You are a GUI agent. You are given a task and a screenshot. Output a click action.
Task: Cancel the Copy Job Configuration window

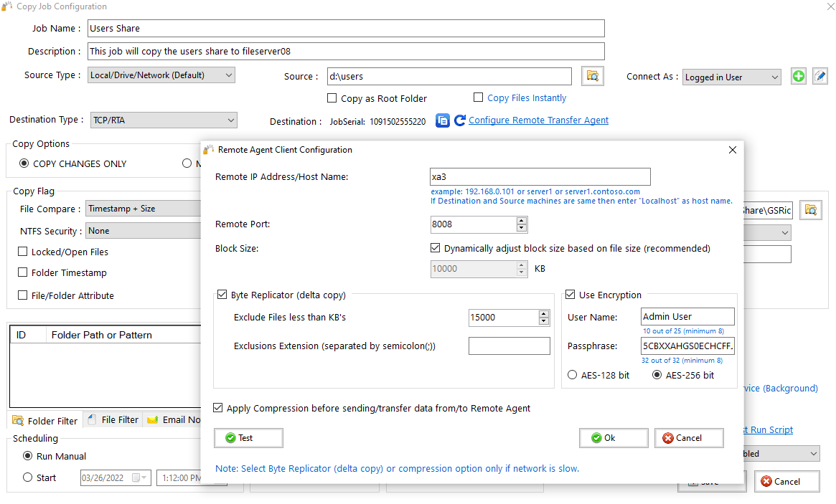(x=787, y=482)
